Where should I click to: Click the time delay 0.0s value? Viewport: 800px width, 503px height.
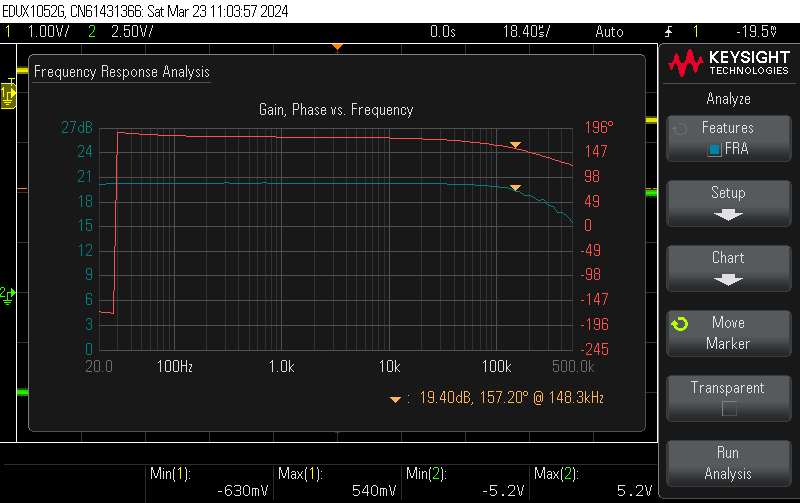coord(442,32)
